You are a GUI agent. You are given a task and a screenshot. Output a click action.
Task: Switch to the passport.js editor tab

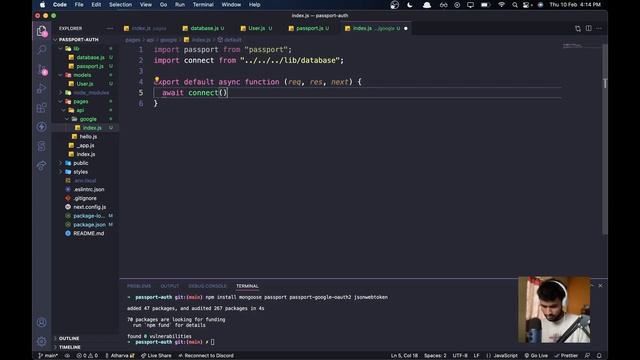(x=309, y=28)
